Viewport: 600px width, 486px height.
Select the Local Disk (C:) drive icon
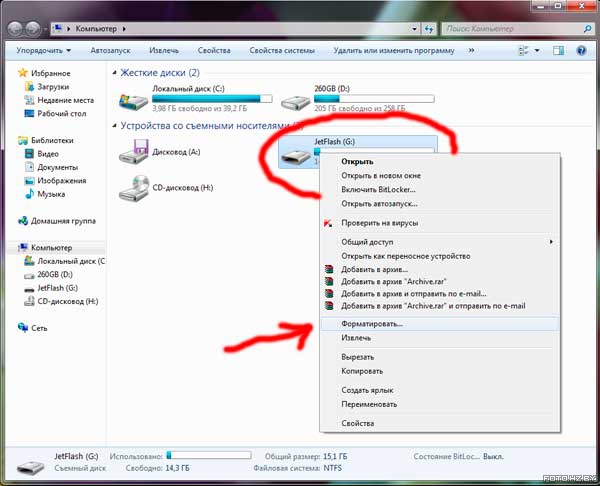click(x=133, y=101)
